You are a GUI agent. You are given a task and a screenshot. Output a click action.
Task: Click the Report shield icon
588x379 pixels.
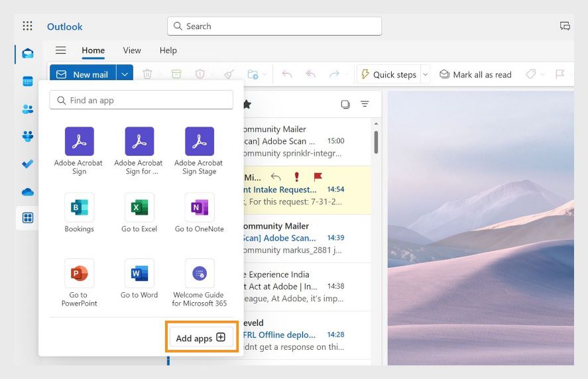click(200, 74)
